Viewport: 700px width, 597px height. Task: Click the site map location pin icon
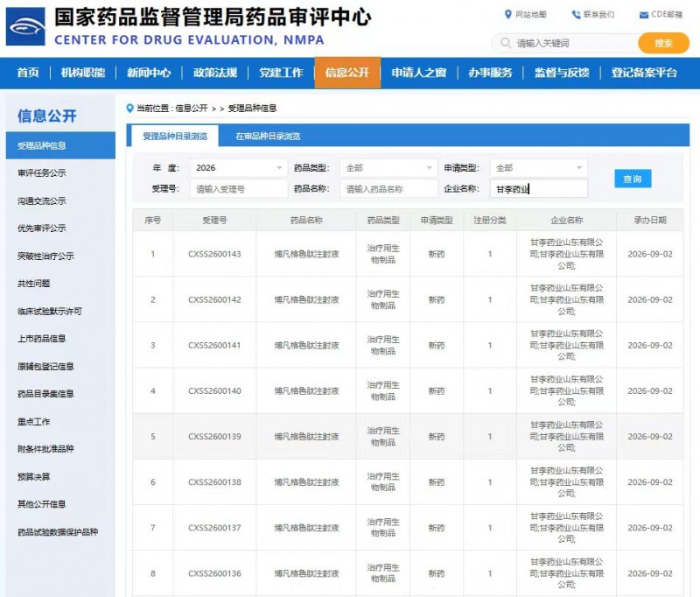(507, 14)
